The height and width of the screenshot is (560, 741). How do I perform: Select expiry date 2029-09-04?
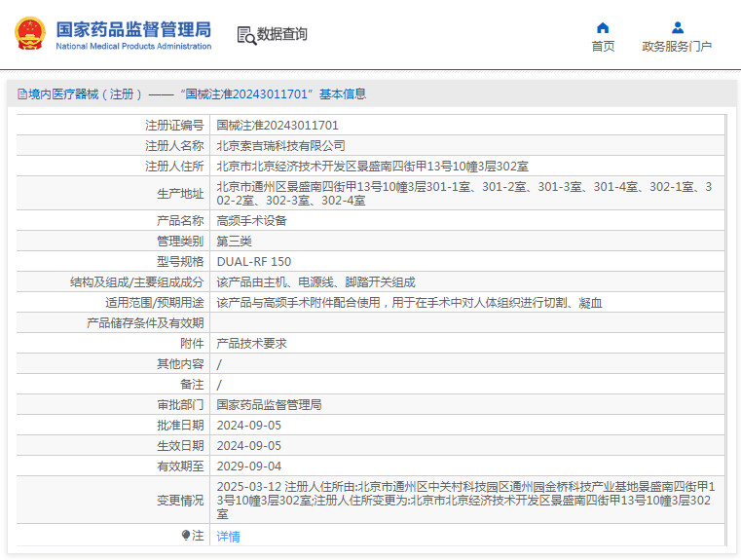click(x=248, y=467)
